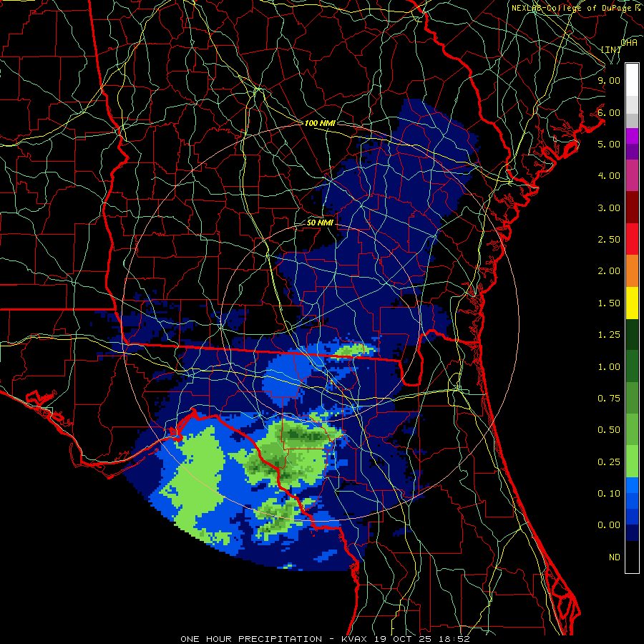Click the 18:52 timestamp in the caption
The image size is (644, 644).
point(455,639)
